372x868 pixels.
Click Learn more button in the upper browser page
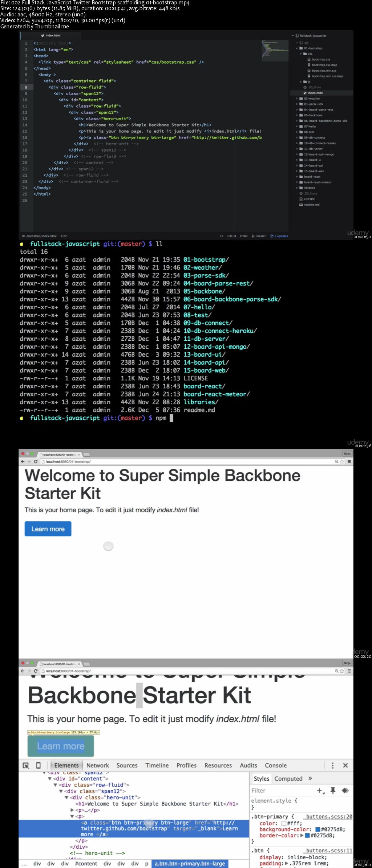coord(48,529)
